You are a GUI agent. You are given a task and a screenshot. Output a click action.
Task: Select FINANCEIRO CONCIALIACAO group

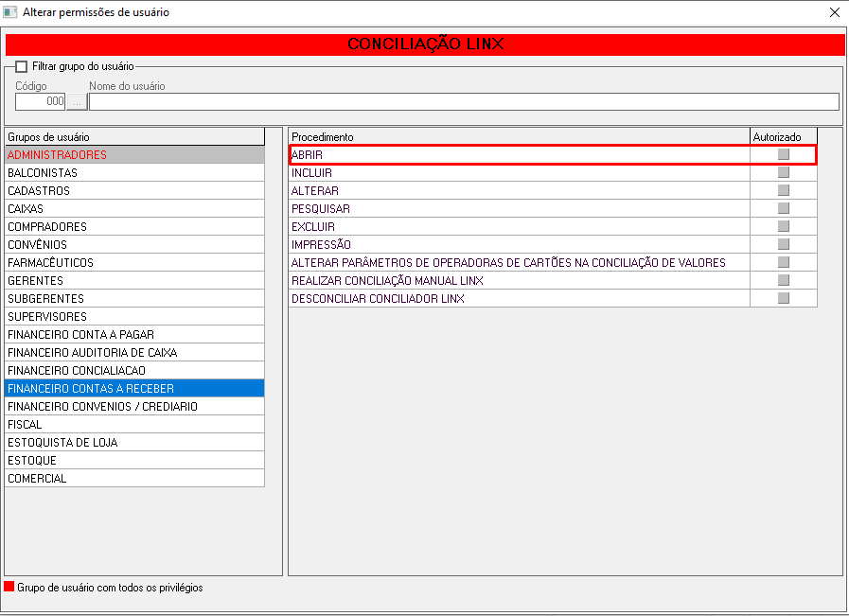(x=134, y=370)
